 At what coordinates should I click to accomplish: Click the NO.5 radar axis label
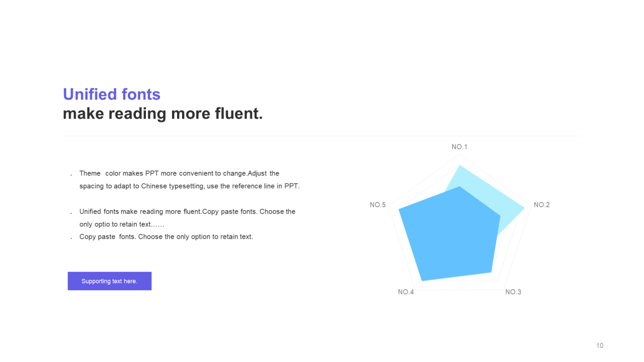point(378,205)
